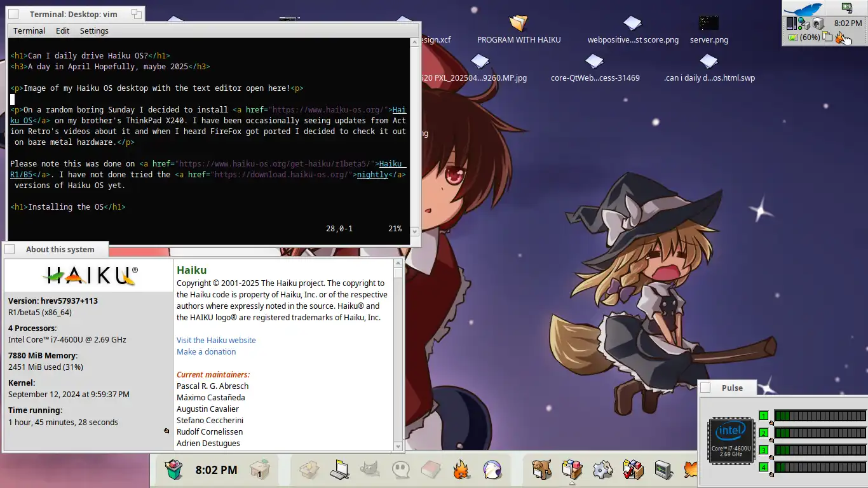
Task: Click the nightly link text in vim
Action: (x=372, y=174)
